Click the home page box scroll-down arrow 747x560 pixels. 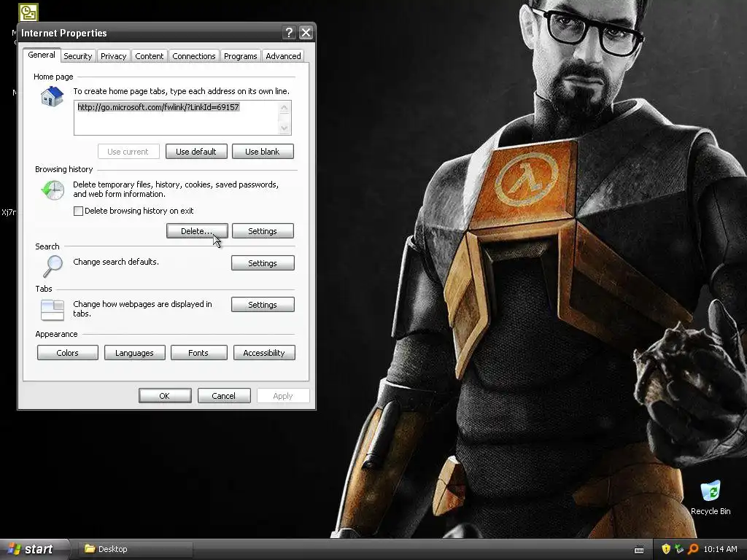coord(285,128)
